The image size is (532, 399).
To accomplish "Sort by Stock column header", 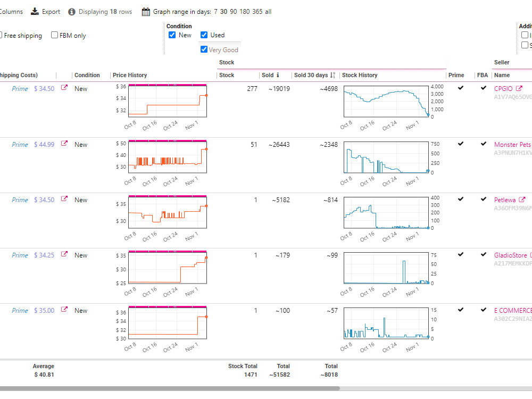I will [227, 75].
